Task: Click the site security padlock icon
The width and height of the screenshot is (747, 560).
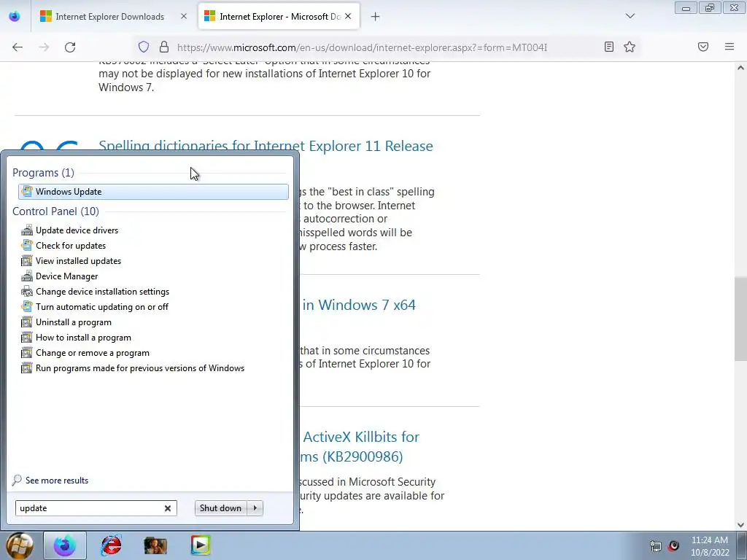Action: [164, 47]
